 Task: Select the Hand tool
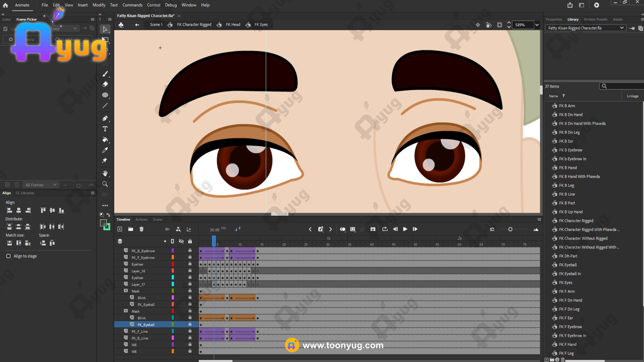tap(105, 173)
